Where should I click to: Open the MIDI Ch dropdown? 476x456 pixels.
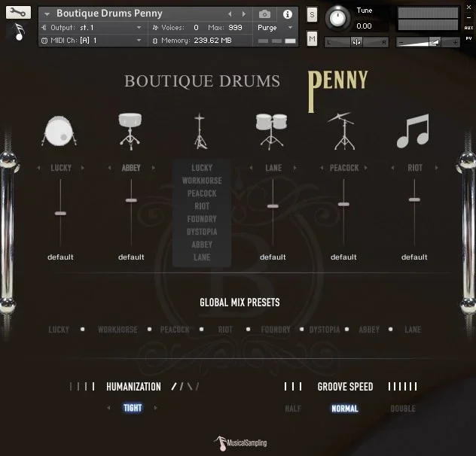pos(91,41)
